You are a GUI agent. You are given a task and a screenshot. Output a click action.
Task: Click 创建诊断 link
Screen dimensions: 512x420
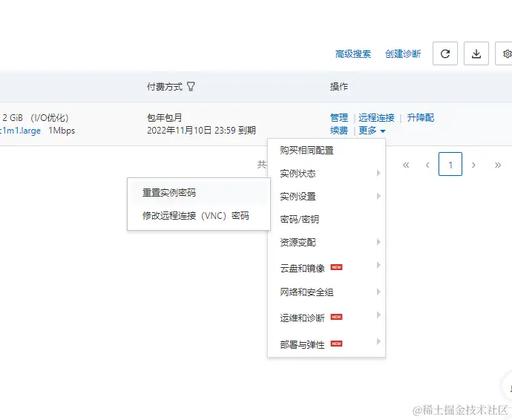pyautogui.click(x=403, y=54)
